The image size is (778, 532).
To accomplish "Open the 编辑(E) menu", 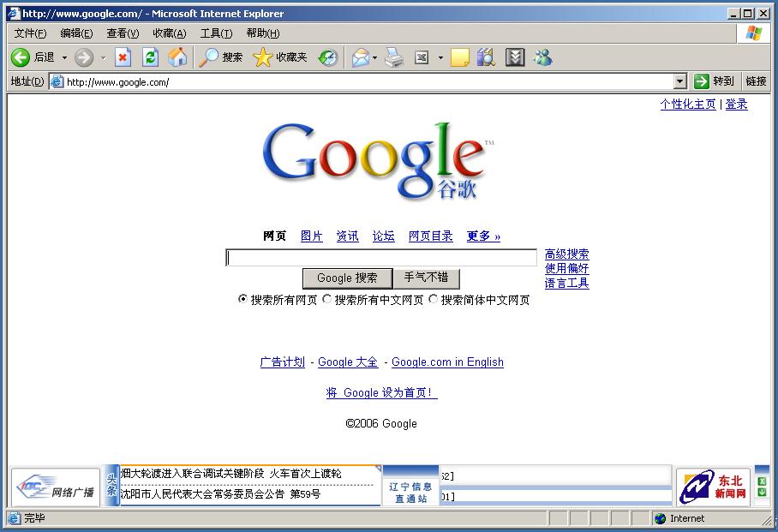I will [x=76, y=33].
